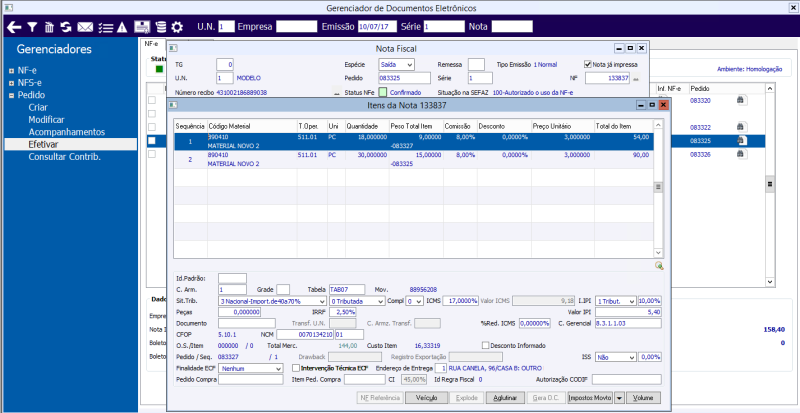The width and height of the screenshot is (800, 413).
Task: Click the back arrow toolbar icon
Action: (x=14, y=26)
